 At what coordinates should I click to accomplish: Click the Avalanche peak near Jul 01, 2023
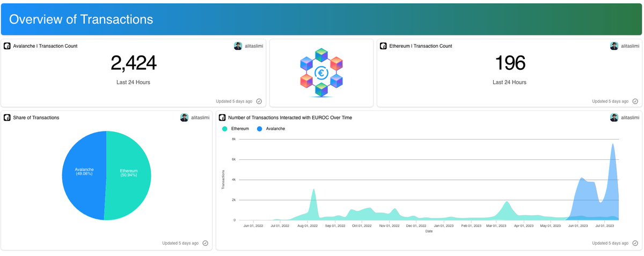613,144
